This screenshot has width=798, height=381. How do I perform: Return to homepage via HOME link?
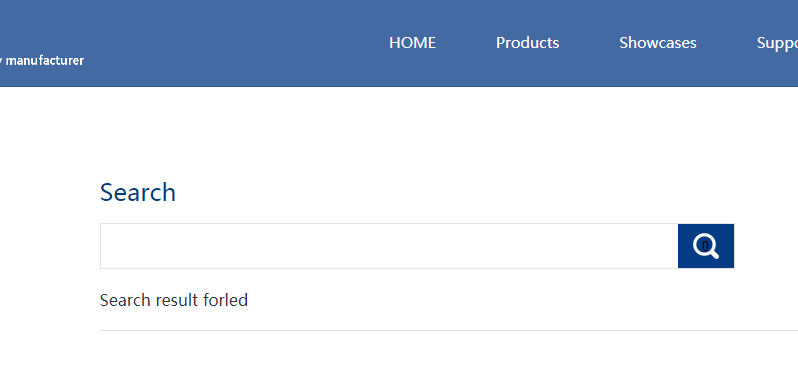coord(412,43)
